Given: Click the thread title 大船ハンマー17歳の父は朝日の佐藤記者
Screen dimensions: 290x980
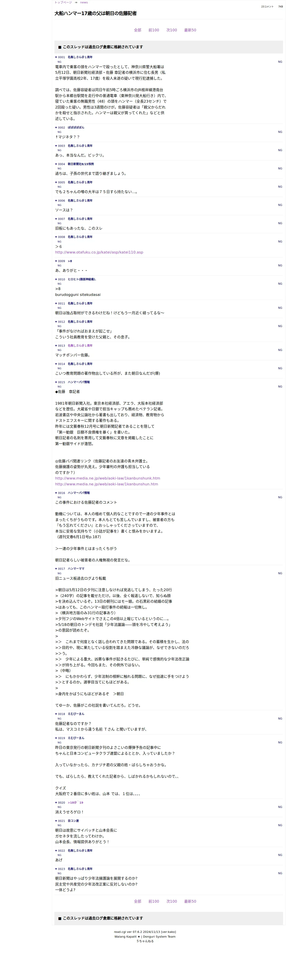Looking at the screenshot, I should [96, 13].
